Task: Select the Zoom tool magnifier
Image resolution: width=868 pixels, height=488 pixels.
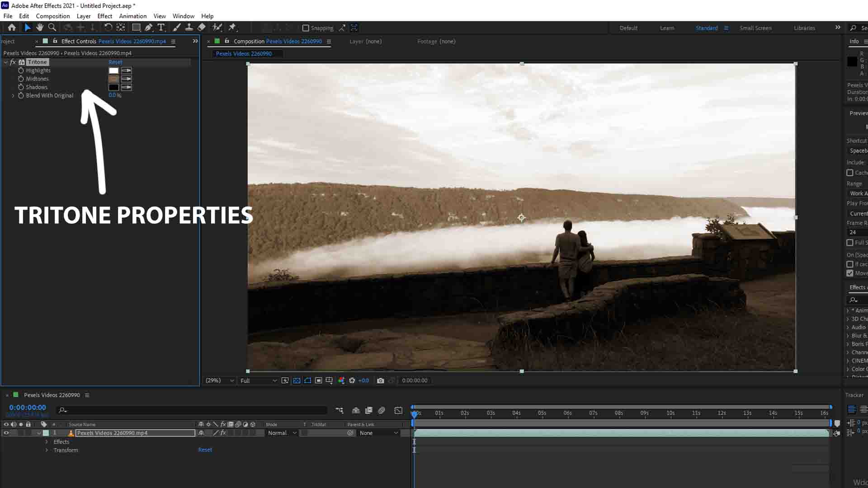Action: [x=52, y=28]
